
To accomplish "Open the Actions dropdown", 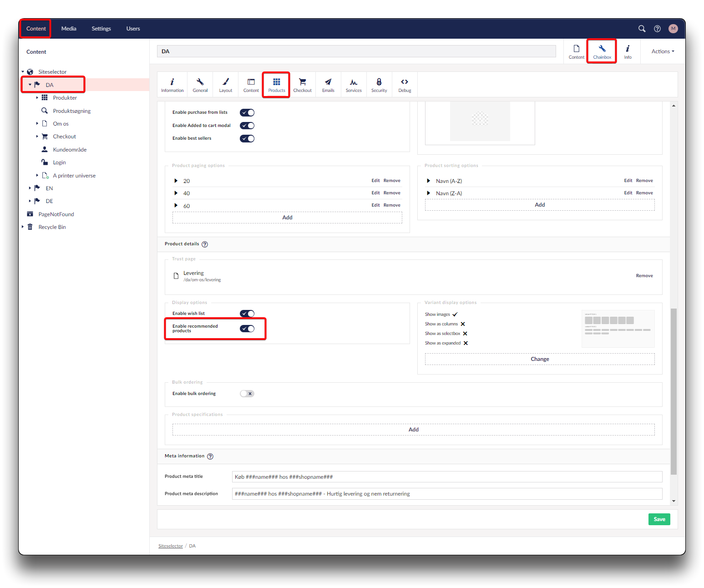I will pos(663,51).
